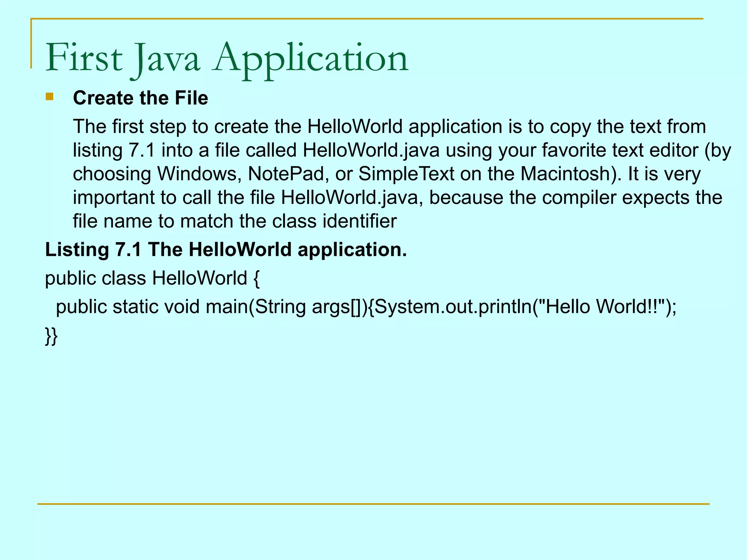Click the words favorite text editor
Image resolution: width=747 pixels, height=560 pixels.
click(620, 150)
